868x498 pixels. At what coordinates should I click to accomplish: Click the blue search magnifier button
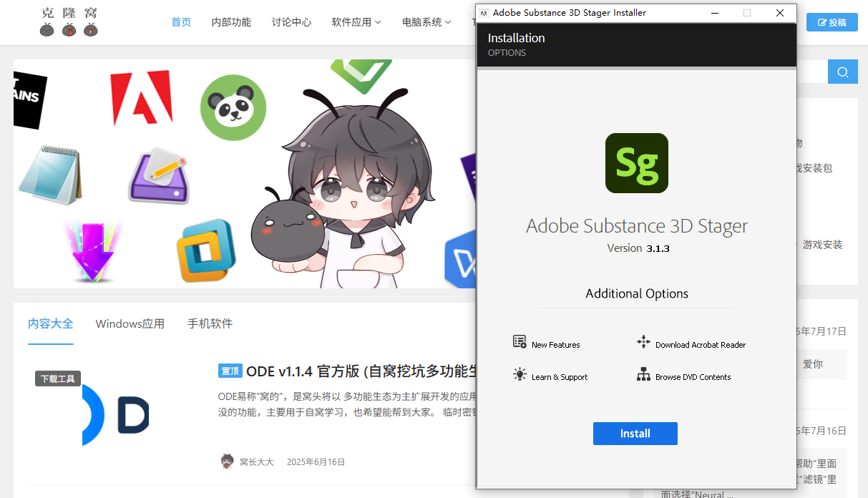(843, 72)
